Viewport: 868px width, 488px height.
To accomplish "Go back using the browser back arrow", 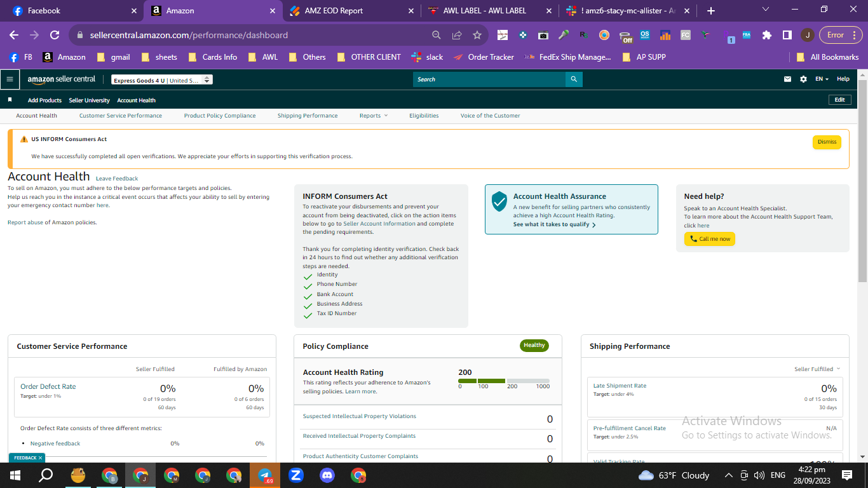I will [x=14, y=35].
